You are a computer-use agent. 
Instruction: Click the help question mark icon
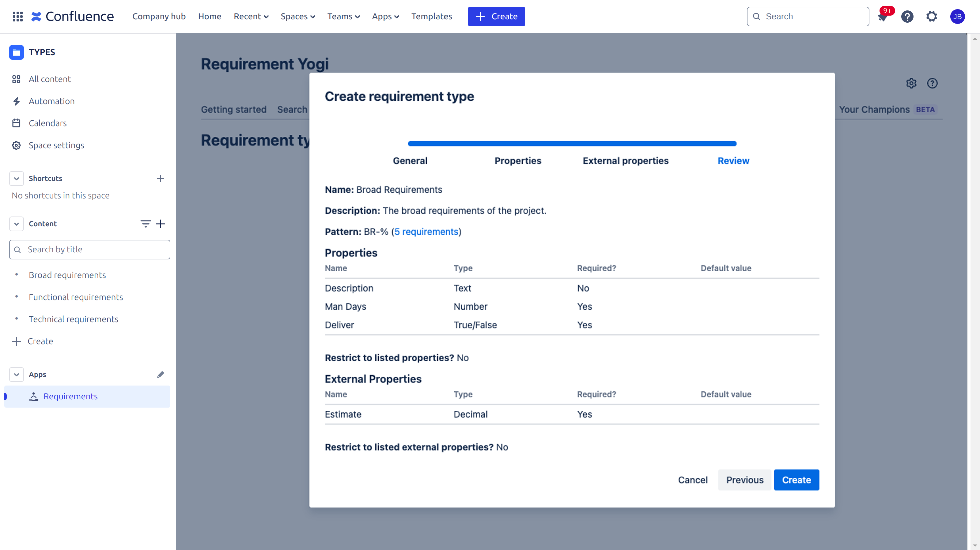(x=908, y=16)
